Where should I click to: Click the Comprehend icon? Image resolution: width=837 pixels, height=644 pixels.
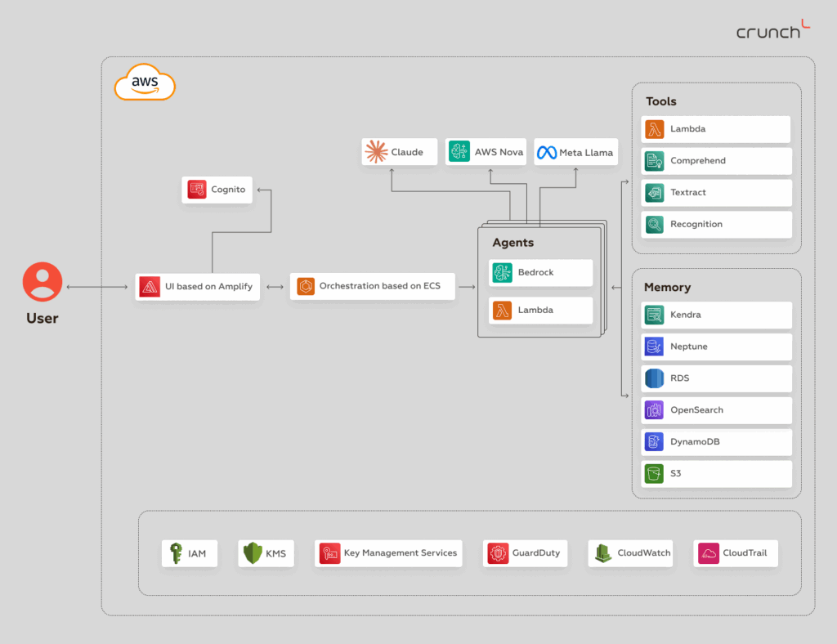(x=655, y=161)
